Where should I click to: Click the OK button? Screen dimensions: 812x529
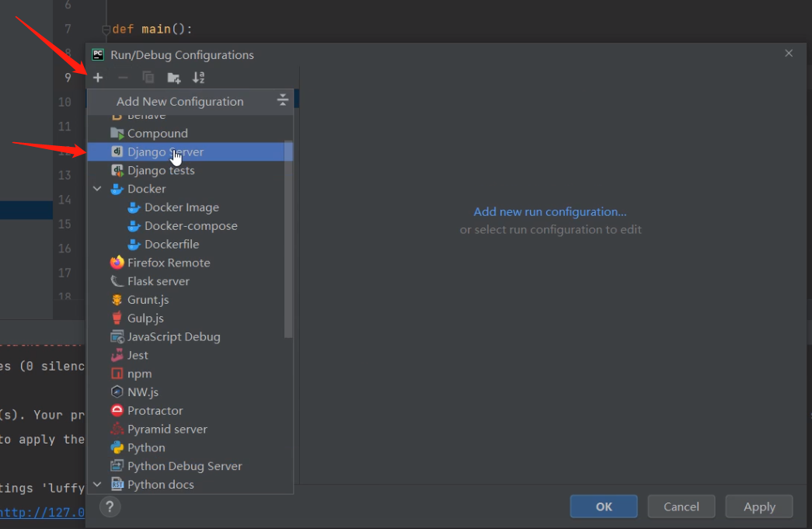click(604, 506)
